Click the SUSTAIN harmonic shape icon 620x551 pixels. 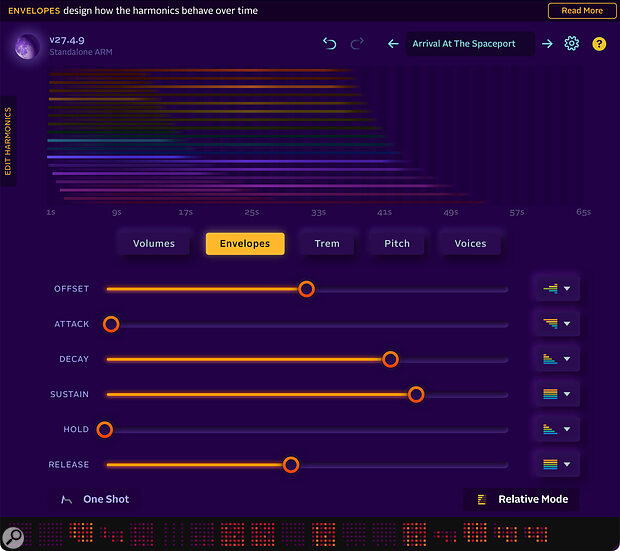tap(550, 394)
